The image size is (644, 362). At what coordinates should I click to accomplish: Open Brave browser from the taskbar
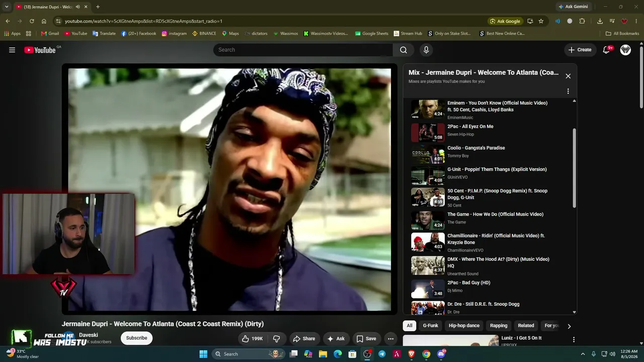412,354
